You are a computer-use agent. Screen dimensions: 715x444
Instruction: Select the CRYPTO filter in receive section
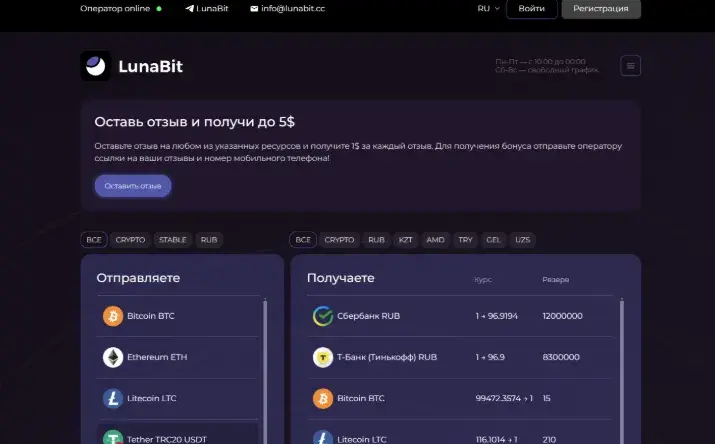(x=339, y=240)
